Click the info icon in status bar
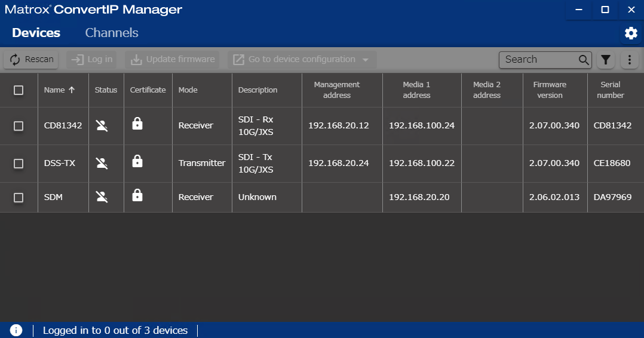 (16, 330)
